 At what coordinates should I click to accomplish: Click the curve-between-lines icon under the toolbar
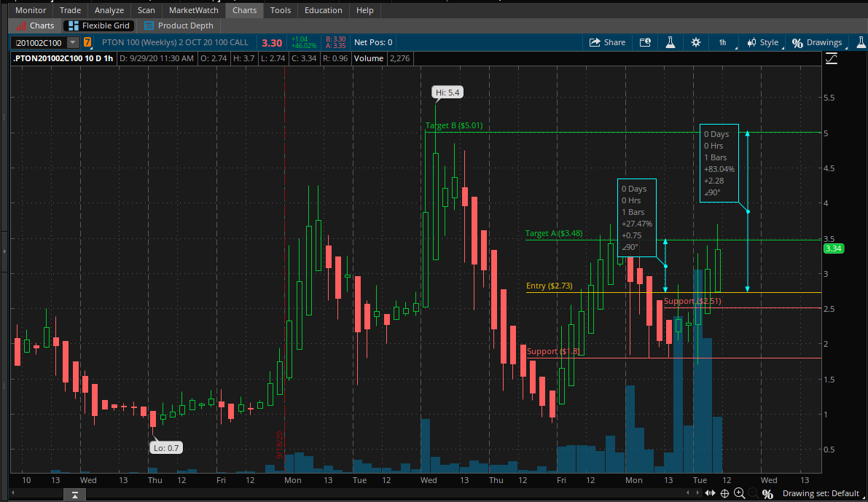tap(831, 59)
